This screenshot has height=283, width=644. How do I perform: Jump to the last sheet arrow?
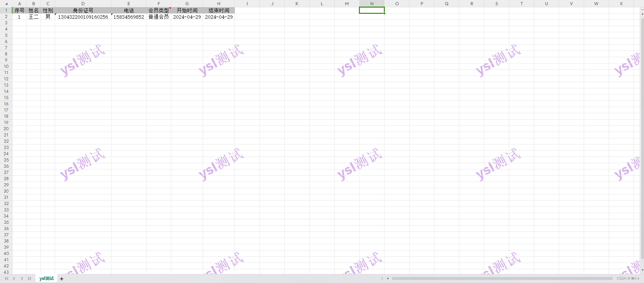pyautogui.click(x=29, y=278)
